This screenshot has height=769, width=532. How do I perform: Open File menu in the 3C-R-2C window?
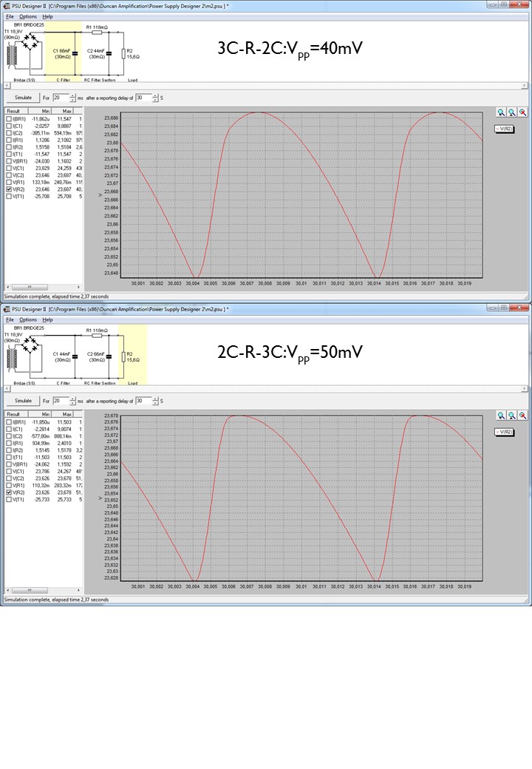click(x=10, y=17)
